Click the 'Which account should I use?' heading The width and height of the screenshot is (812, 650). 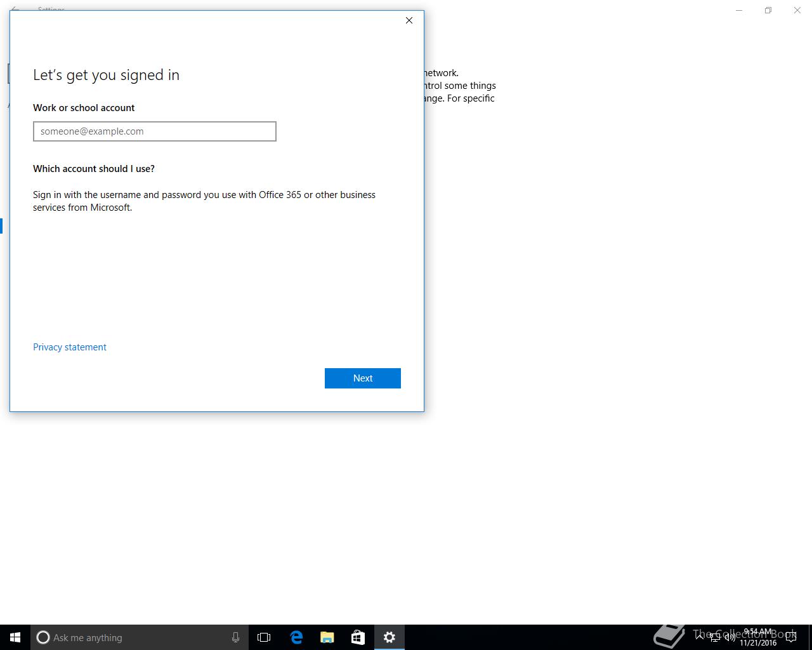(x=94, y=169)
